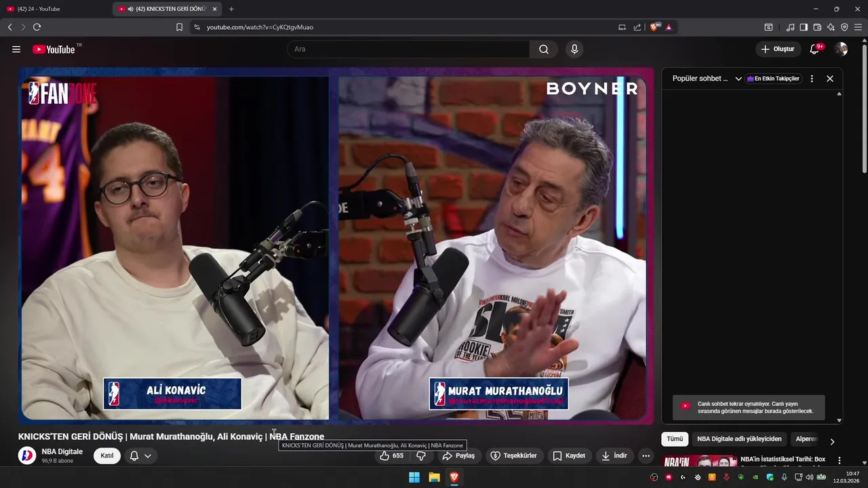Focus the Ara search field

coord(408,49)
